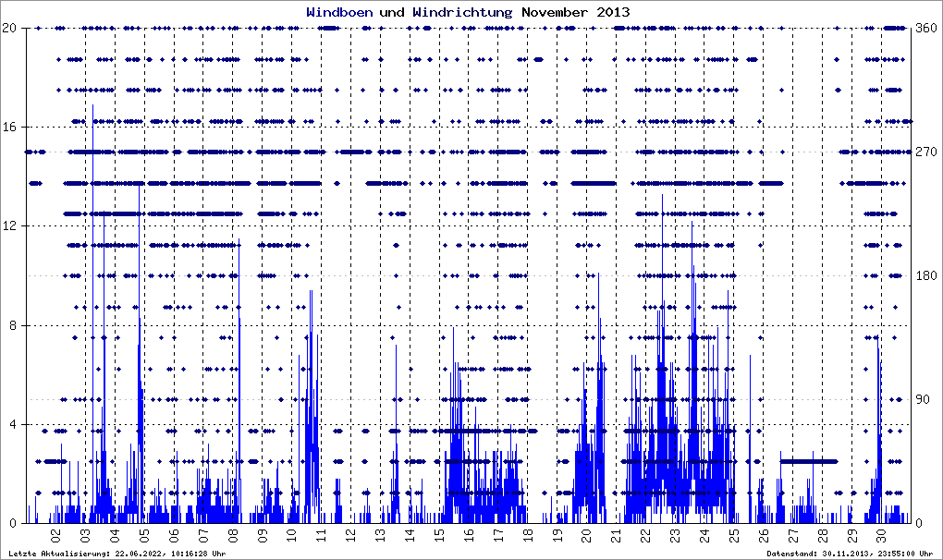
Task: Click the tallest gust spike on day 03
Action: tap(92, 105)
